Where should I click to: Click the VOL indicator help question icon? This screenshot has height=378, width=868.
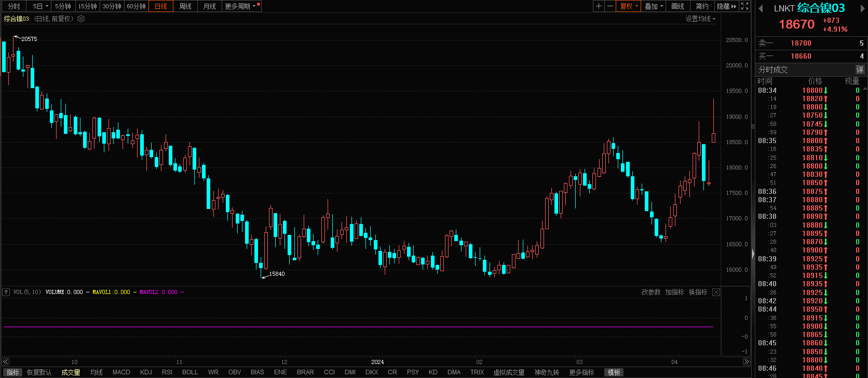tap(6, 292)
